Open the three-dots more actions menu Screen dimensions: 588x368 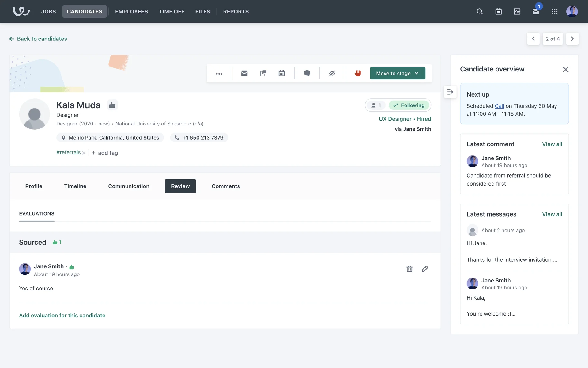219,74
